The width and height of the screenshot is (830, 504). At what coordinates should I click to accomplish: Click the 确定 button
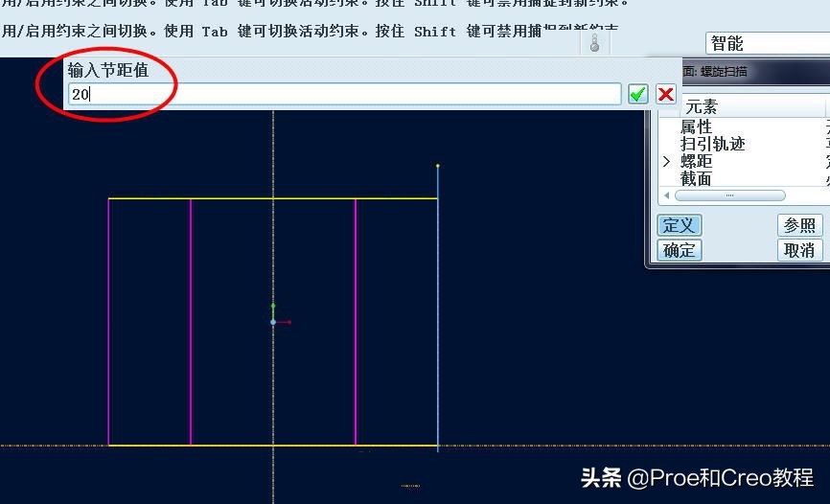680,250
